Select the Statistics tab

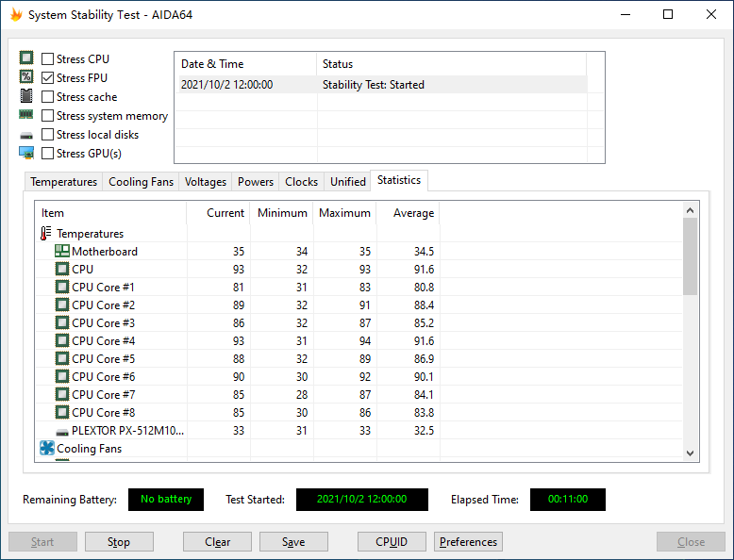(x=399, y=180)
